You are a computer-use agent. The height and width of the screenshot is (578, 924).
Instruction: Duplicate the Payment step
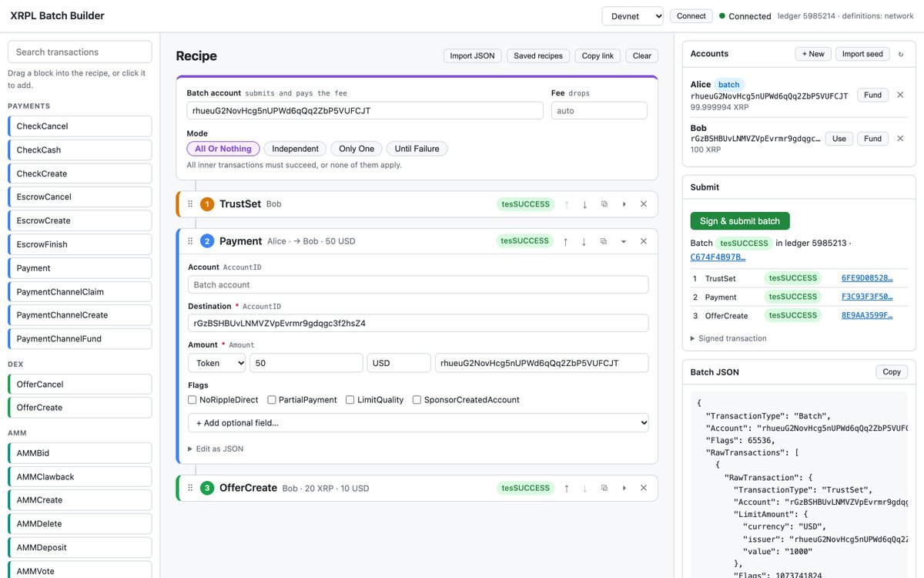click(x=604, y=241)
